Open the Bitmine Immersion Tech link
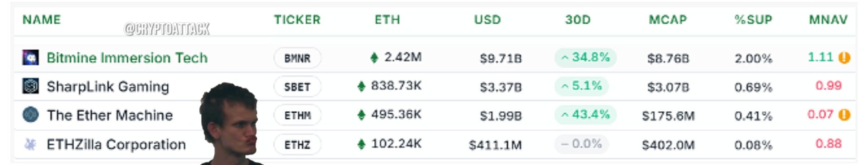This screenshot has height=165, width=868. (127, 58)
